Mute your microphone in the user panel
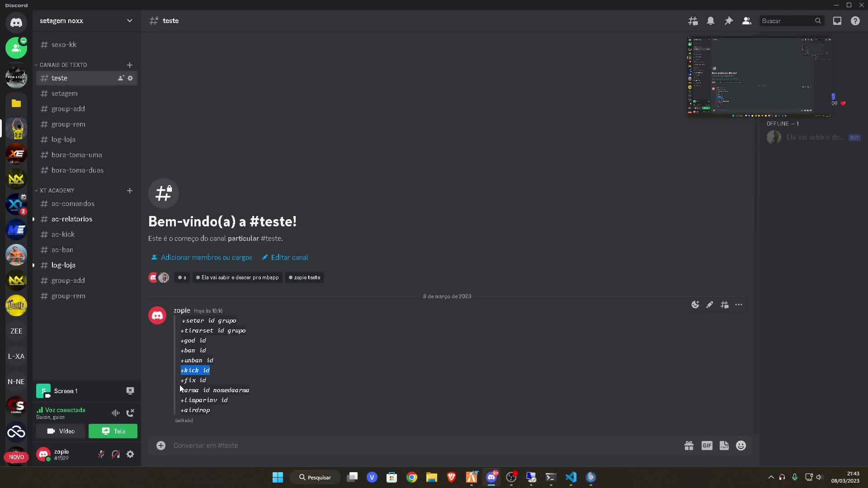The image size is (868, 488). pos(101,454)
